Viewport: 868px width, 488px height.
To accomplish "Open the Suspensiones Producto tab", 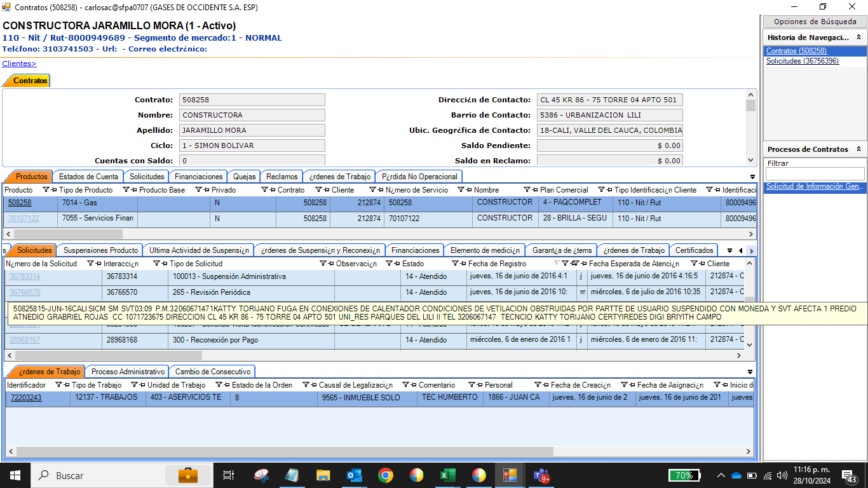I will 100,250.
